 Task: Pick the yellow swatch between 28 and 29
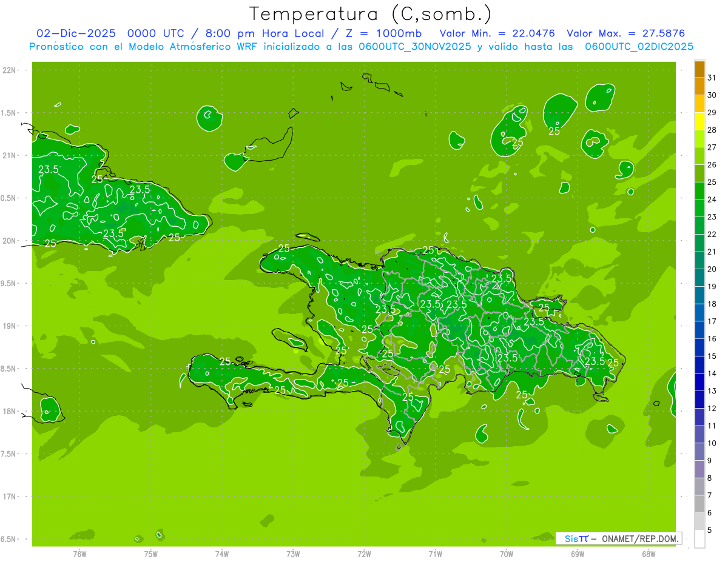[x=699, y=121]
